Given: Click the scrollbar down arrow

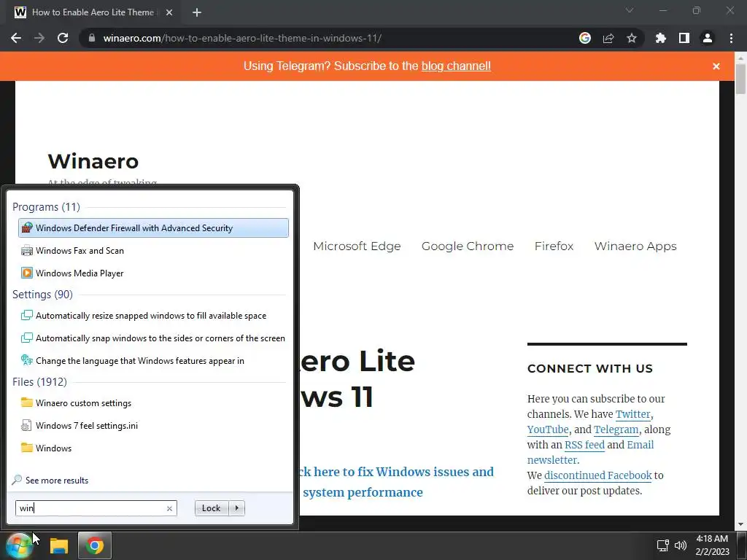Looking at the screenshot, I should point(740,524).
